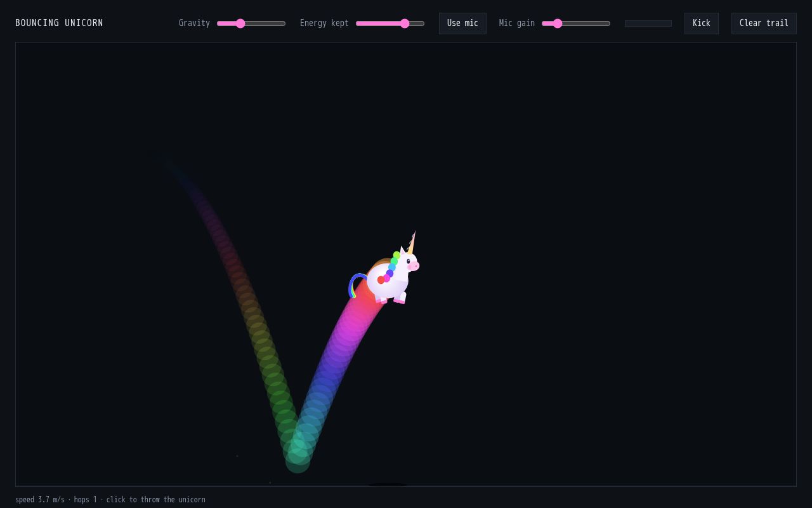Screen dimensions: 812x508
Task: Click the speed and hops status text
Action: (110, 500)
